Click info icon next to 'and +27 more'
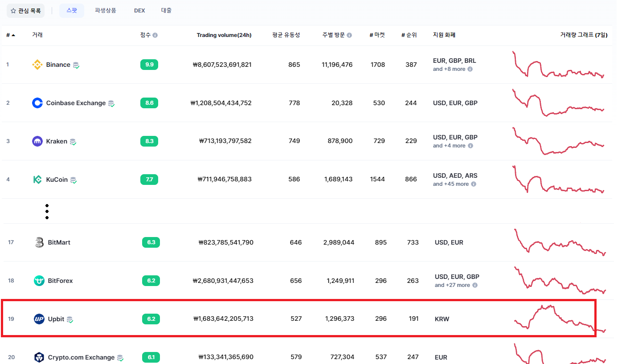The image size is (634, 364). click(x=475, y=286)
